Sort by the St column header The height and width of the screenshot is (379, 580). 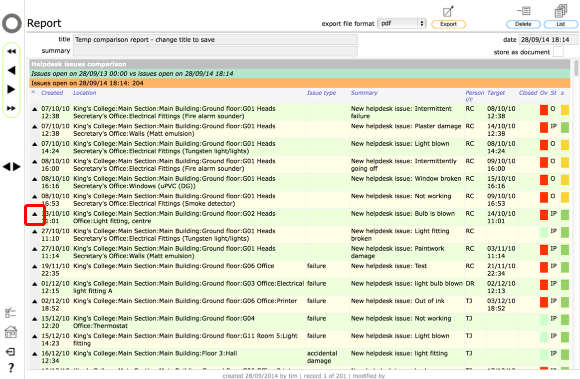click(553, 93)
